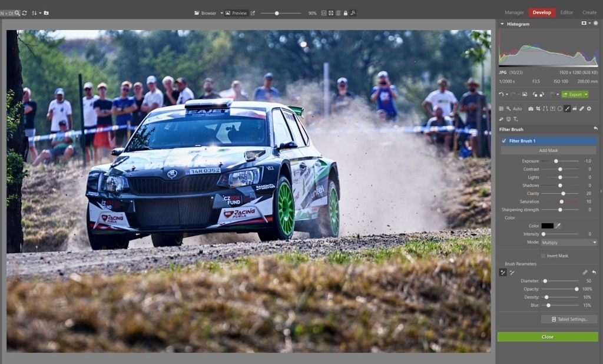
Task: Open the Manager module tab
Action: [514, 12]
